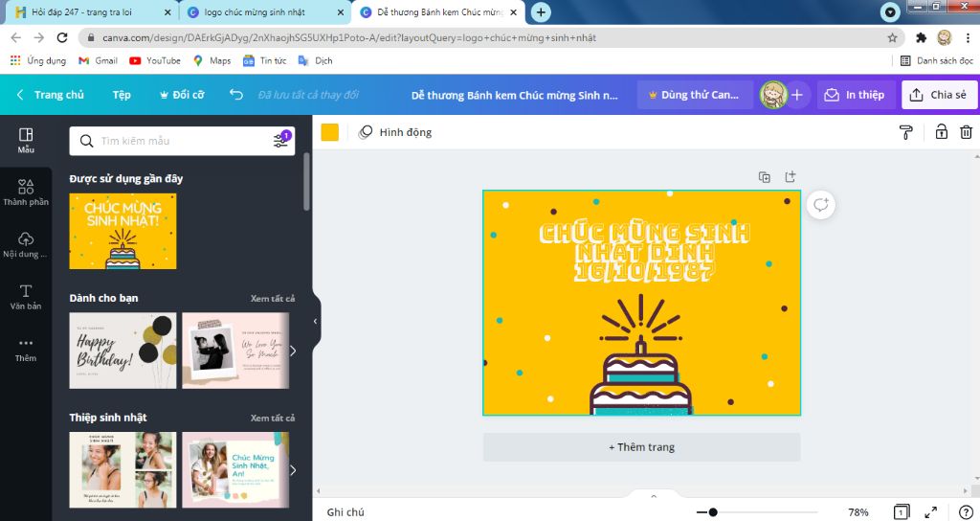Show more Dành cho bạn templates via arrow

pyautogui.click(x=293, y=351)
